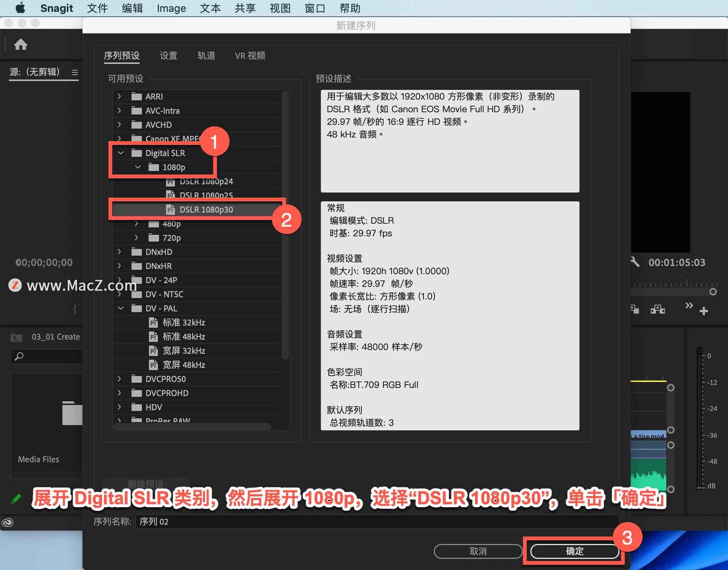This screenshot has height=570, width=728.
Task: Click the search magnifier in the Project panel
Action: pyautogui.click(x=20, y=356)
